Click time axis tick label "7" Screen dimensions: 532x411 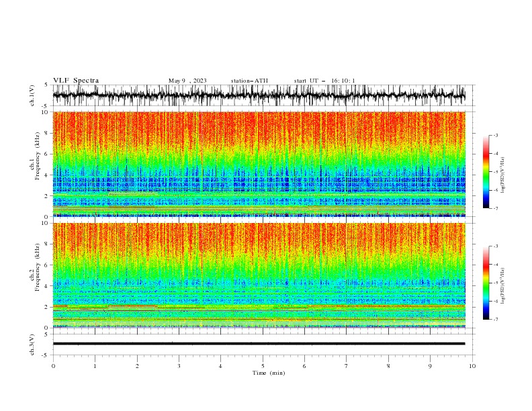pyautogui.click(x=347, y=366)
